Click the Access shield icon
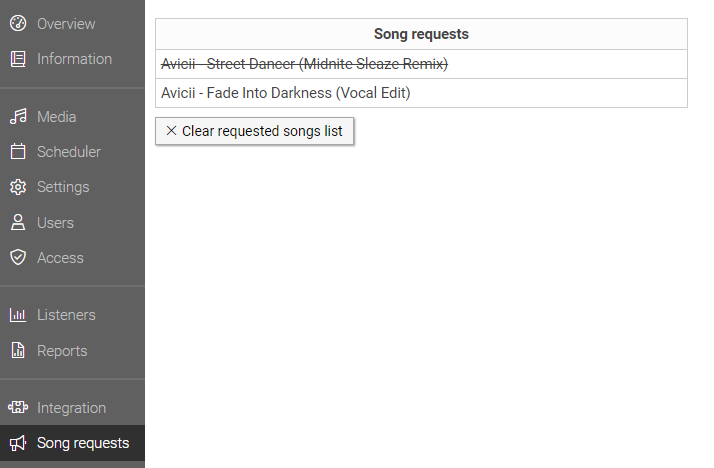 (18, 258)
